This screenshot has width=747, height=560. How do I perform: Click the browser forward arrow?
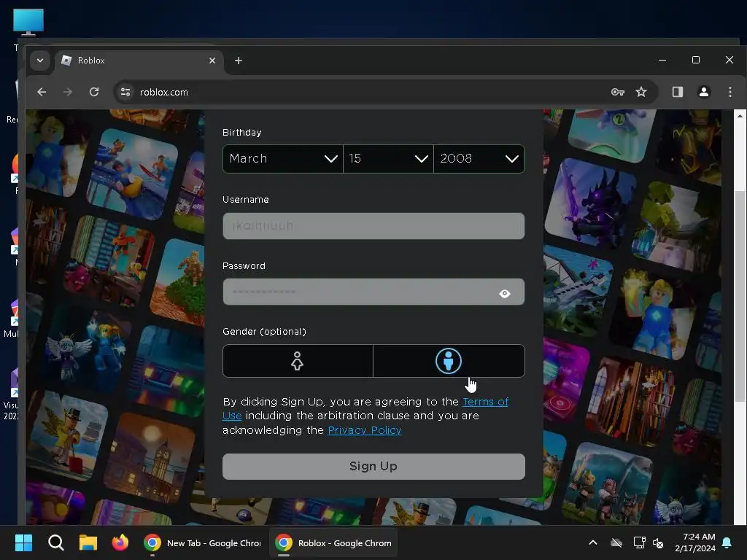(x=68, y=92)
